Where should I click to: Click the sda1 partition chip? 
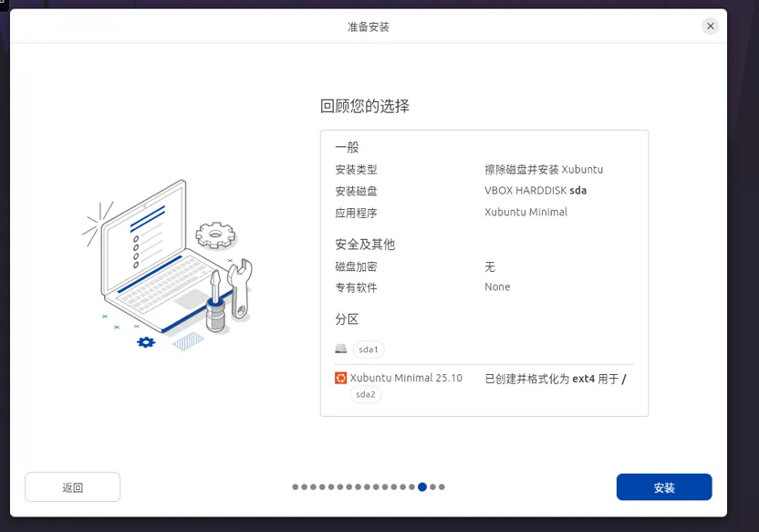[369, 349]
